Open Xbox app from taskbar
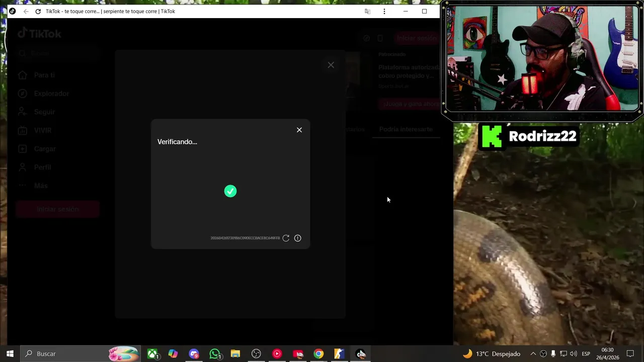The image size is (644, 362). (x=152, y=354)
